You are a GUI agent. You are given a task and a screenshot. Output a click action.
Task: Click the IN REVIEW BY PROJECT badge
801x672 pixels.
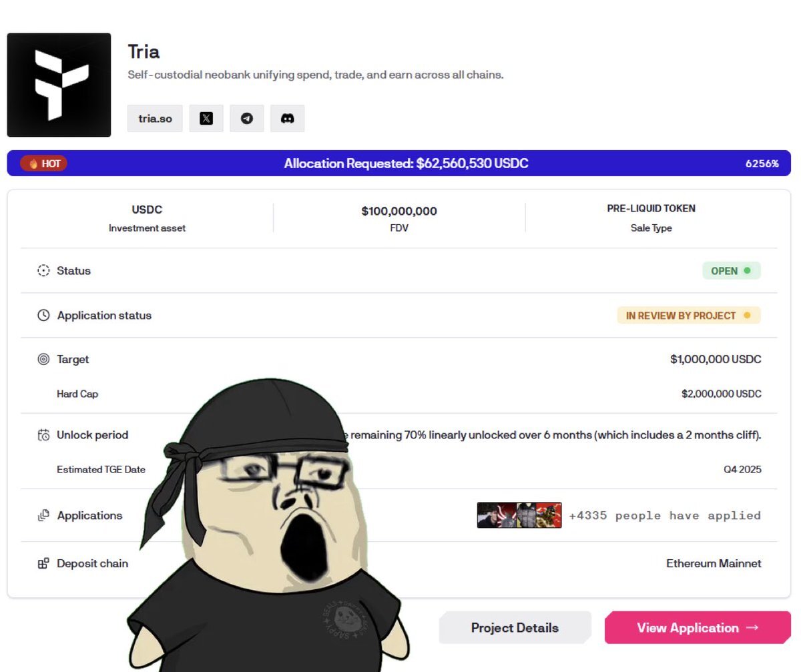(x=689, y=316)
